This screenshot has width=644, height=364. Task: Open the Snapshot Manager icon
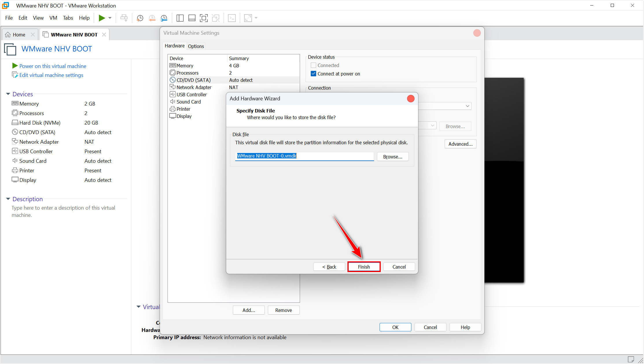click(164, 18)
